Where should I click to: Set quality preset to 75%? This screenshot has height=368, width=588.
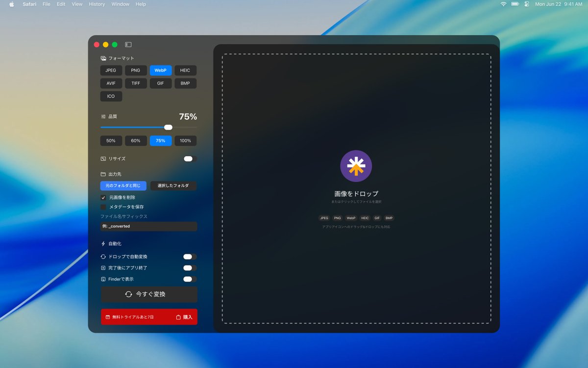point(161,141)
